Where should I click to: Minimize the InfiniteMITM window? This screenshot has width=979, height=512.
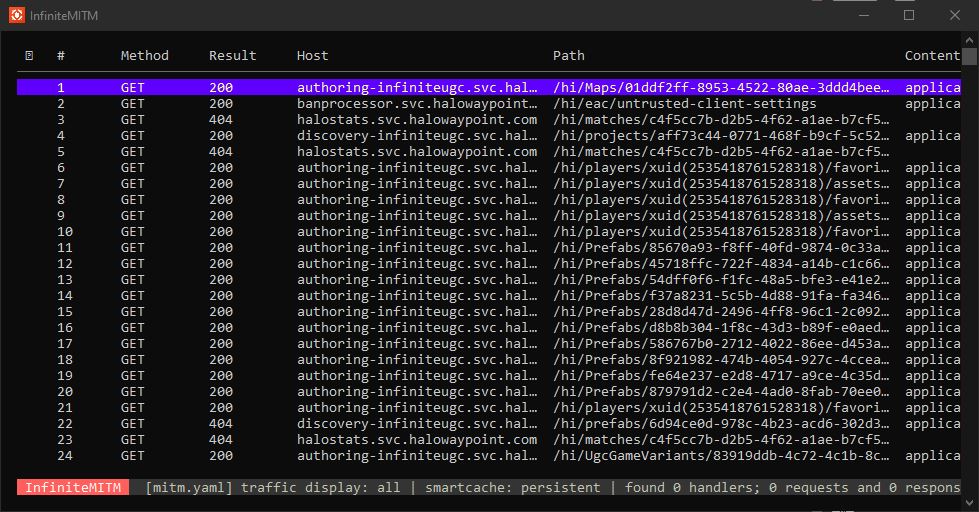coord(864,15)
